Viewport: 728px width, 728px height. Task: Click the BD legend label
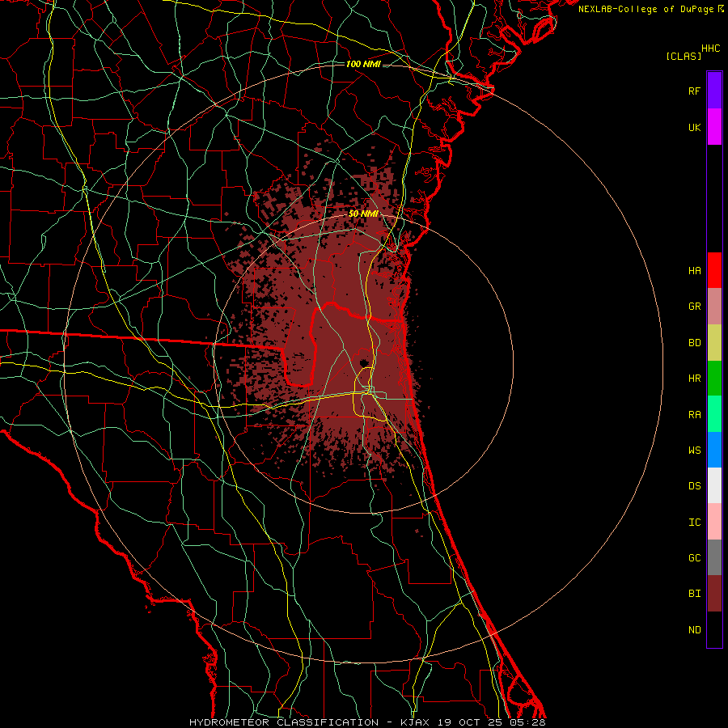(x=694, y=343)
